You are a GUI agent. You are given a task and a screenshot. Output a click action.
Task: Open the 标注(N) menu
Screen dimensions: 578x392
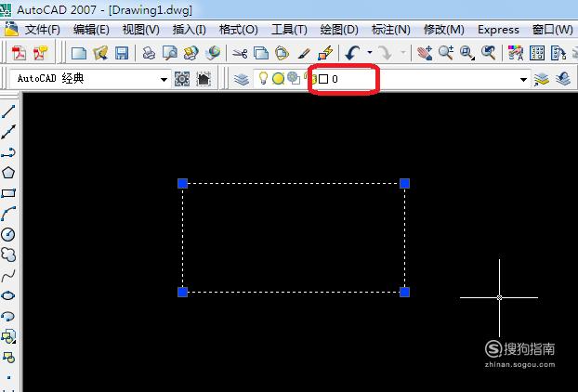[x=390, y=30]
